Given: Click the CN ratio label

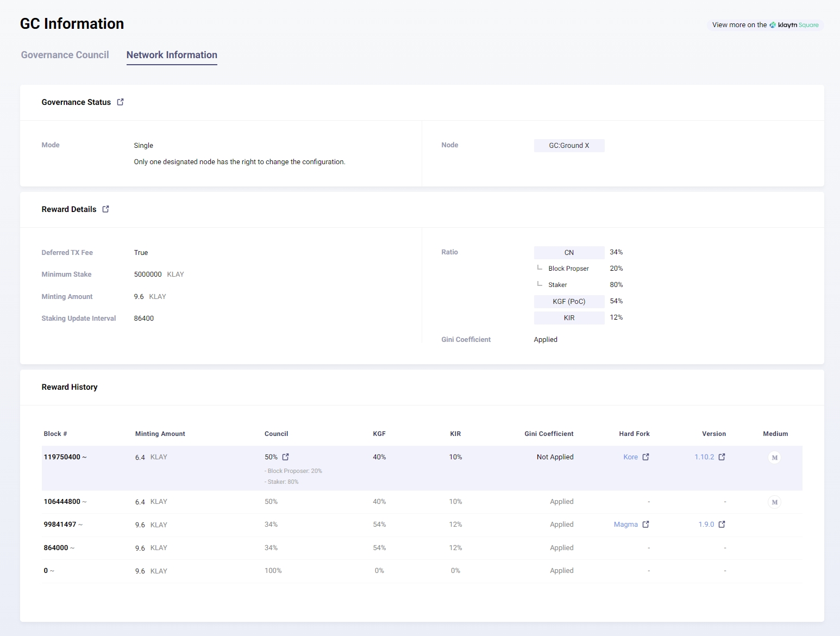Looking at the screenshot, I should click(569, 253).
